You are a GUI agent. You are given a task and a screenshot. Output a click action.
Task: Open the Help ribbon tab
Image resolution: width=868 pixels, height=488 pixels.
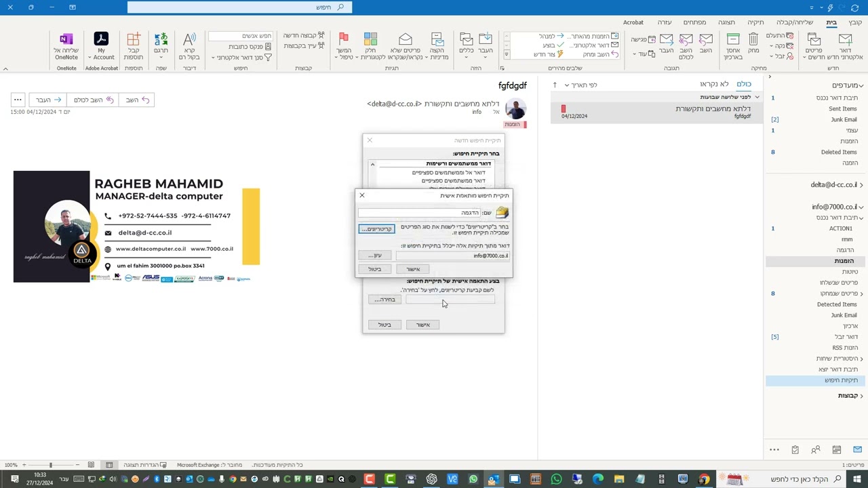(664, 22)
